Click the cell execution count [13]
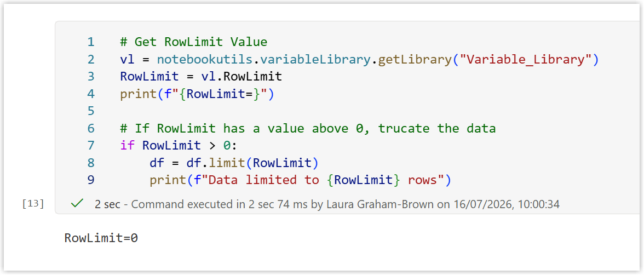 [x=33, y=203]
